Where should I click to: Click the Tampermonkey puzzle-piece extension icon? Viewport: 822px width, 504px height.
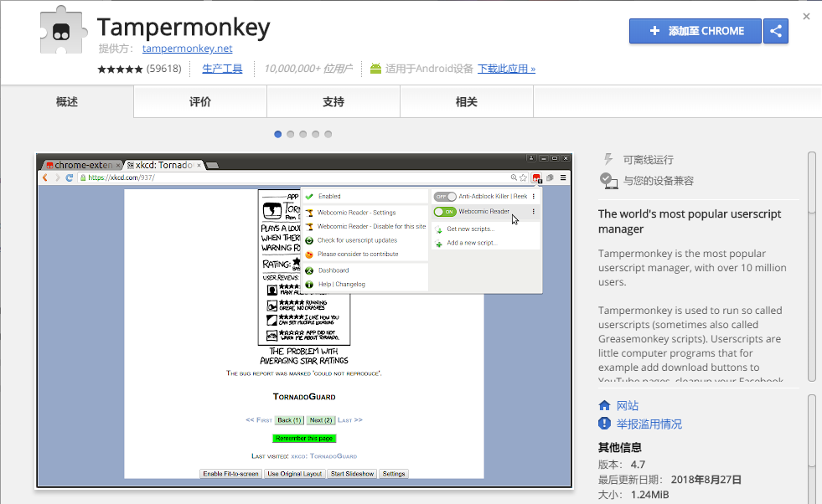(62, 30)
